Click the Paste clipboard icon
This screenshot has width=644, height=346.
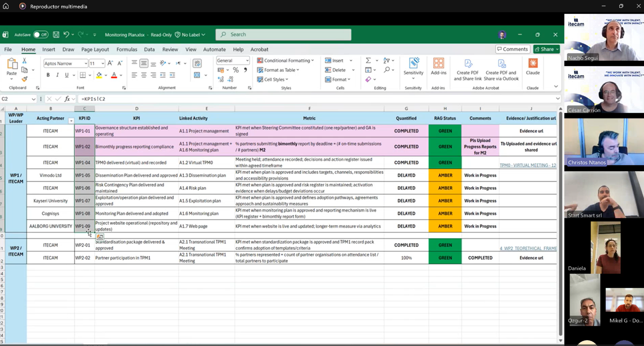pyautogui.click(x=12, y=64)
